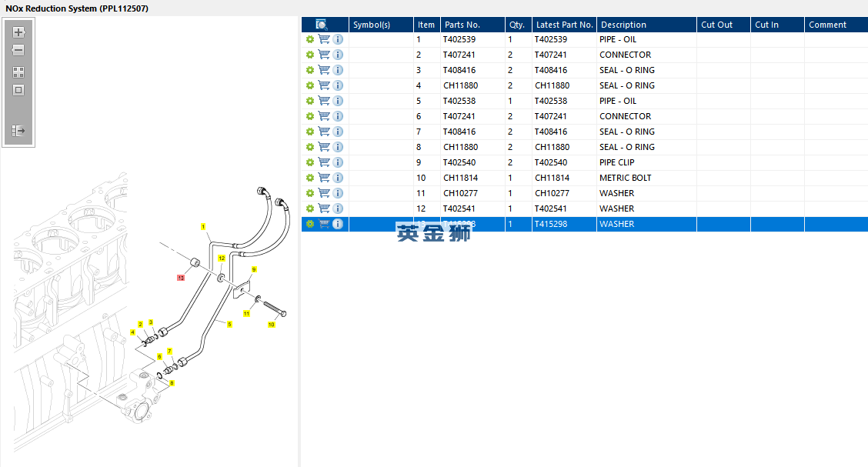Zoom out the parts diagram
This screenshot has height=467, width=868.
pos(18,50)
